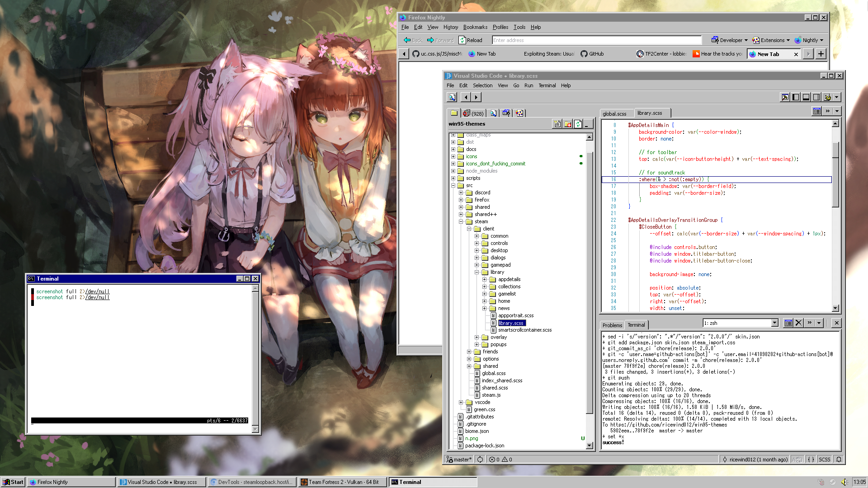Open the Search view tab in sidebar

coord(493,113)
